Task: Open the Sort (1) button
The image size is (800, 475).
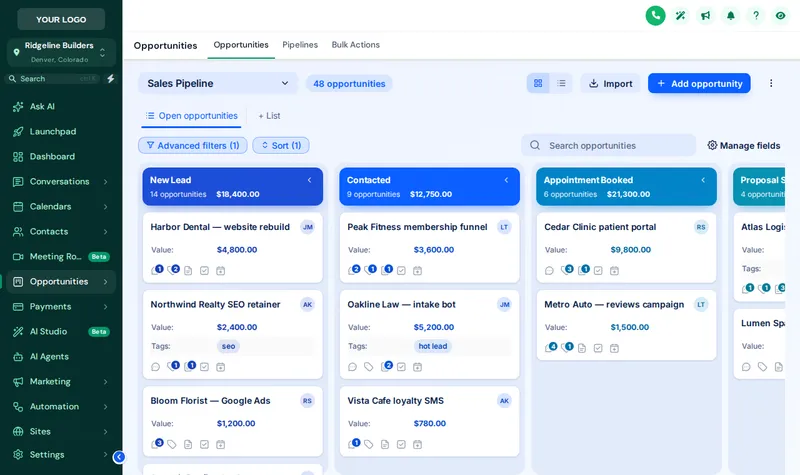Action: tap(281, 145)
